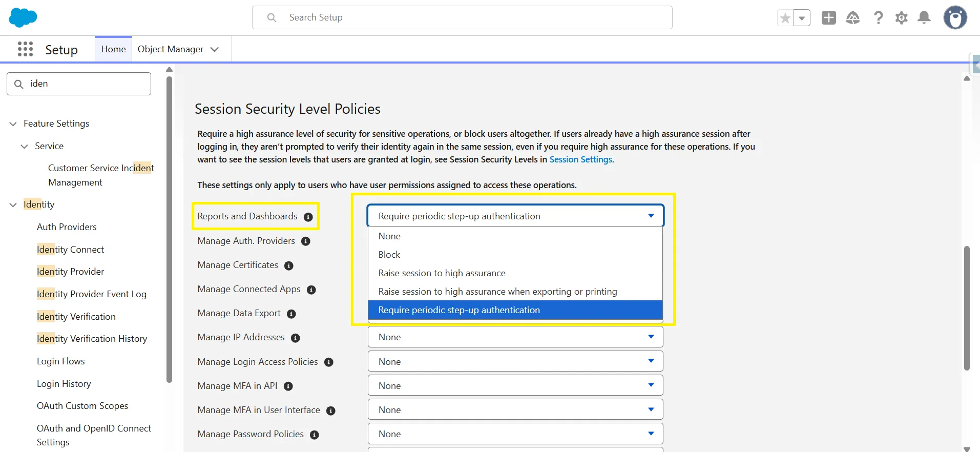Viewport: 980px width, 452px height.
Task: Show info for Manage MFA in API
Action: tap(288, 386)
